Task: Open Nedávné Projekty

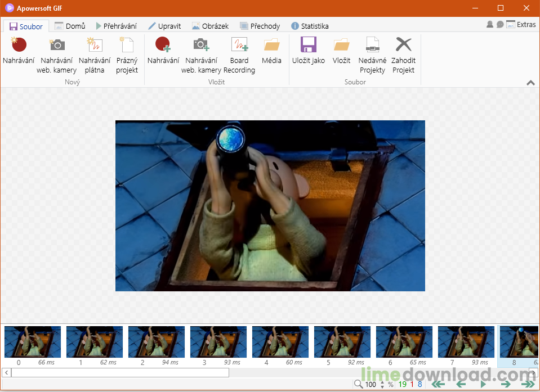Action: pyautogui.click(x=372, y=54)
